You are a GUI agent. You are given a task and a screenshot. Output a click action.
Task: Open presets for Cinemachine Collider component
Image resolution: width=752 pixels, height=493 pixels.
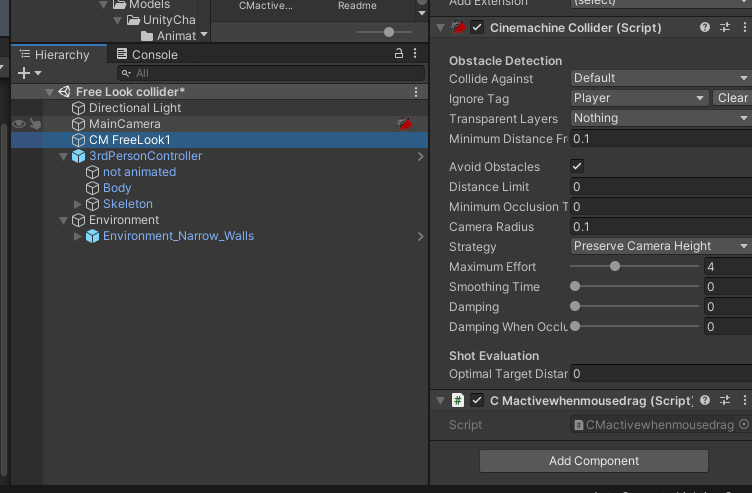click(725, 27)
